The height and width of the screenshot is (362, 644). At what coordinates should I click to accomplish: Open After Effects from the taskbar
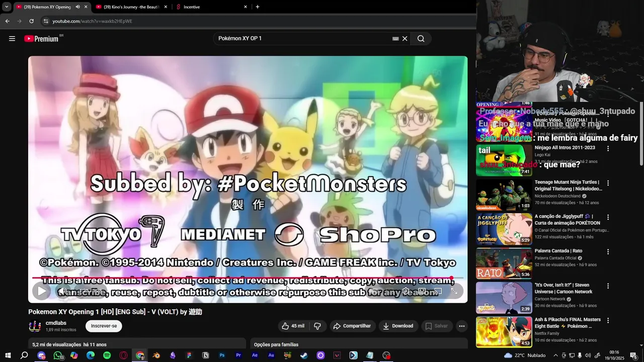[255, 355]
